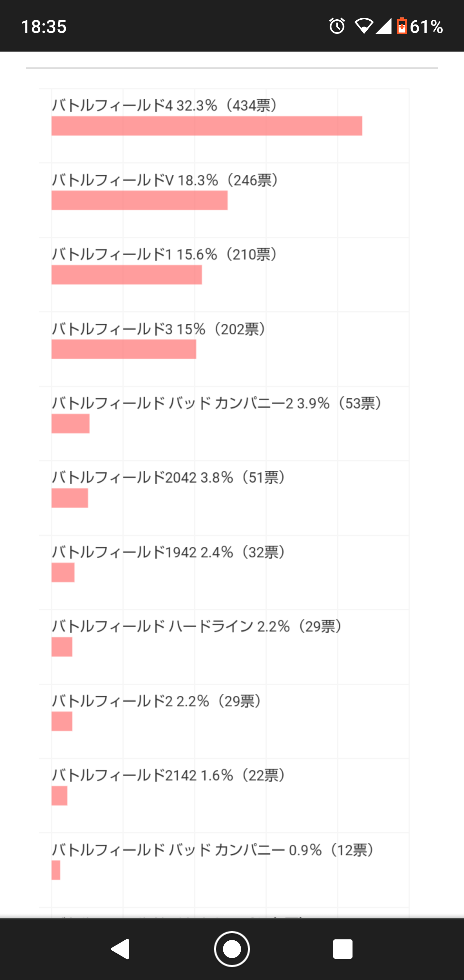Select the バトルフィールド1942 2.4%（32票） label

[169, 552]
